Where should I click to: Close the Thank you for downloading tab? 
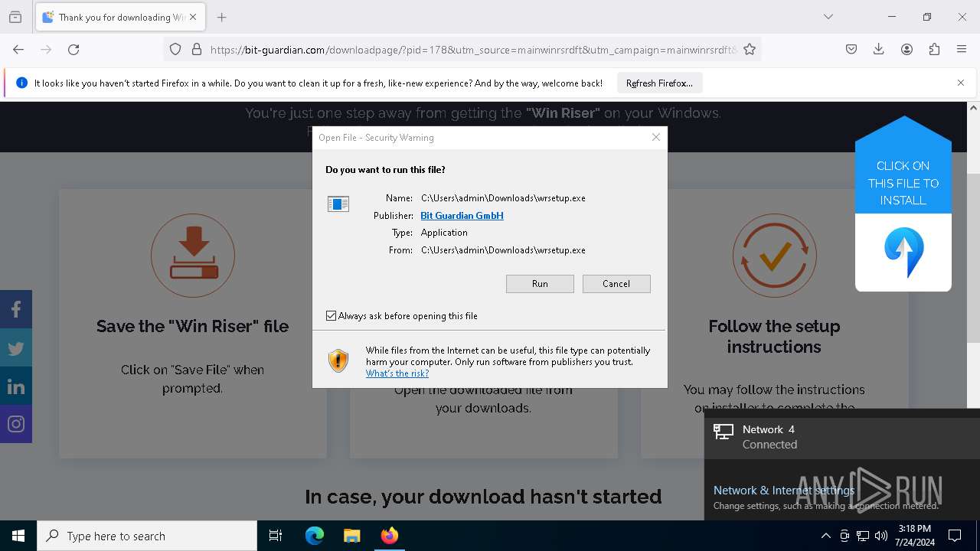(x=193, y=17)
